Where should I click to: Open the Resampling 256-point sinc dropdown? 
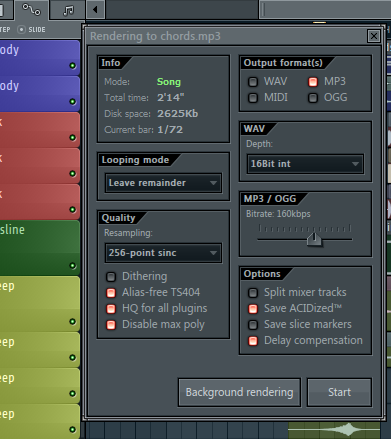coord(163,253)
